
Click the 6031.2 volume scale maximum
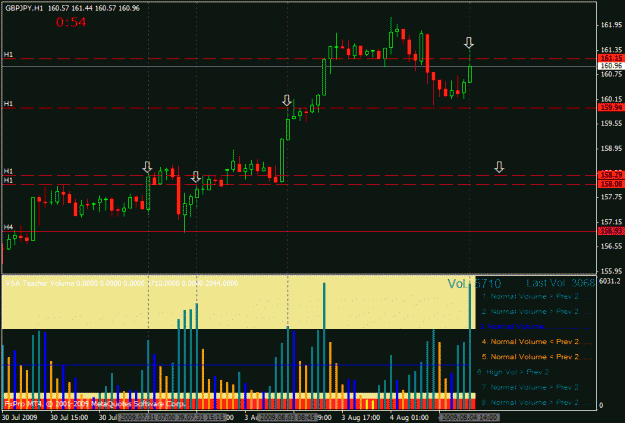609,281
